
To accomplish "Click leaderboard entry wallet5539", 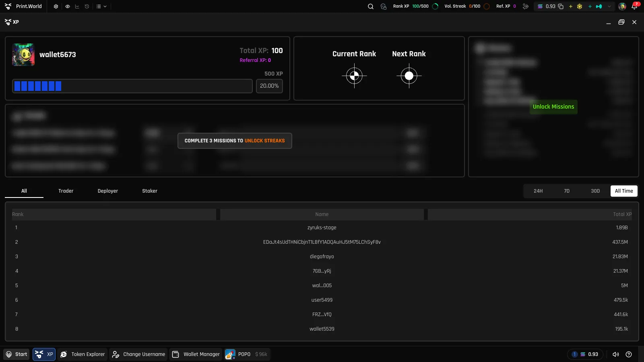I will (322, 329).
